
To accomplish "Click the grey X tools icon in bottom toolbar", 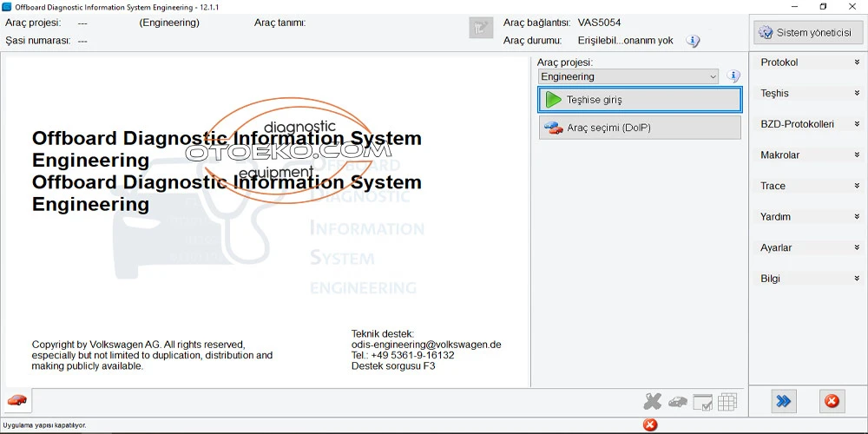I will [x=654, y=402].
